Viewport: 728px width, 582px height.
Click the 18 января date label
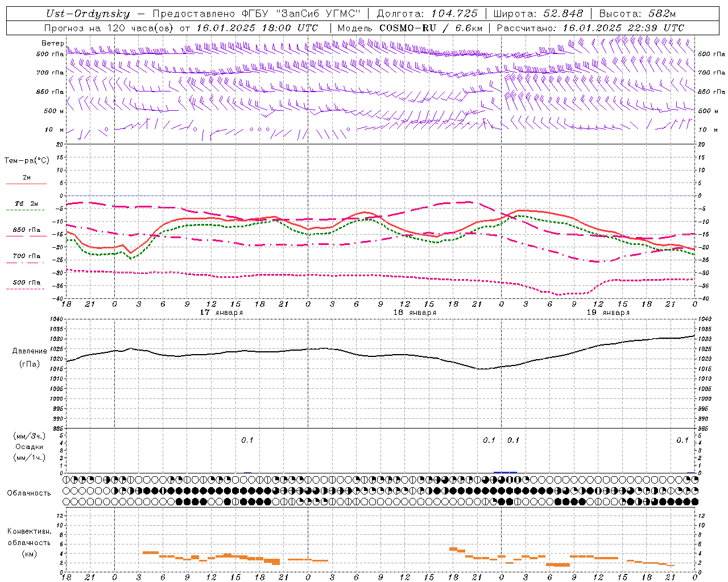(x=415, y=313)
